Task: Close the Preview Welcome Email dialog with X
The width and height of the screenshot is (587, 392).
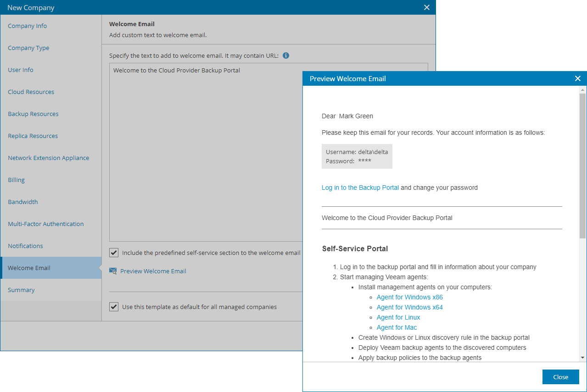Action: pyautogui.click(x=577, y=78)
